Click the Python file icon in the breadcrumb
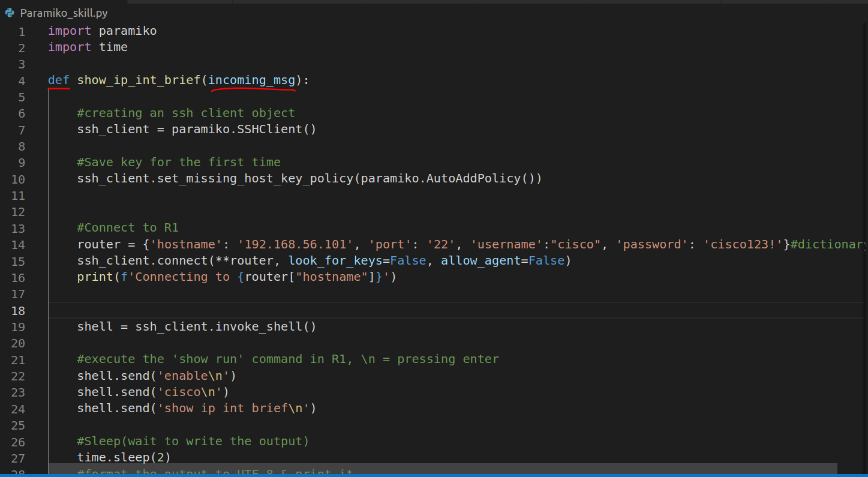The width and height of the screenshot is (868, 477). (10, 13)
